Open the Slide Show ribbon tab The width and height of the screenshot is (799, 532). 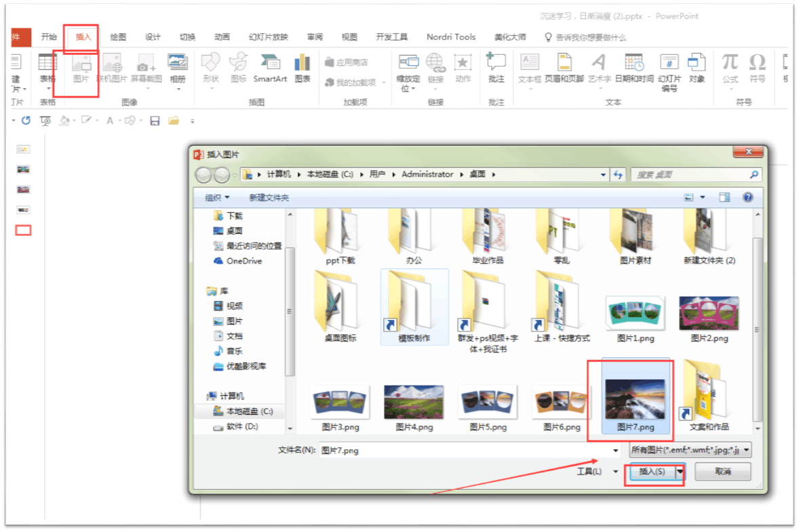click(268, 37)
